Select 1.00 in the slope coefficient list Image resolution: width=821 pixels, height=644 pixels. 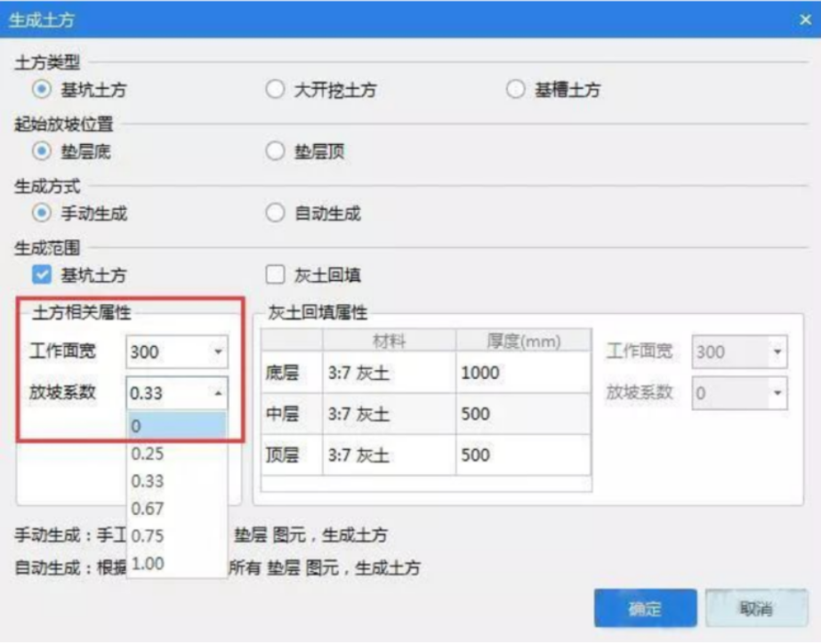click(176, 564)
